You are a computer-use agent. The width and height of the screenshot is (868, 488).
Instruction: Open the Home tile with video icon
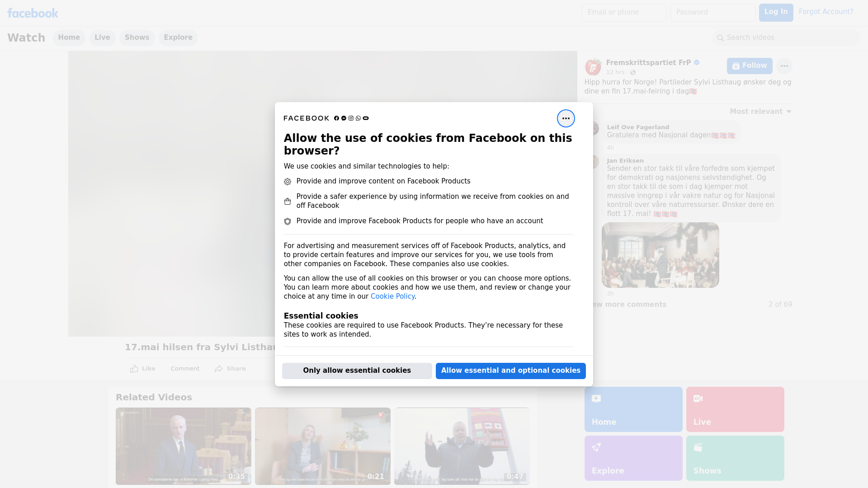coord(633,409)
